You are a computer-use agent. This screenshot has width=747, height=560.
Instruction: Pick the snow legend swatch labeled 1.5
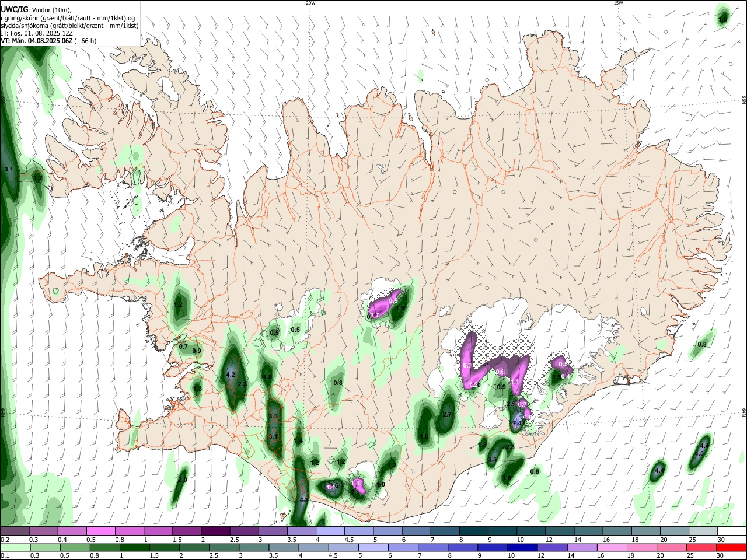pyautogui.click(x=187, y=531)
